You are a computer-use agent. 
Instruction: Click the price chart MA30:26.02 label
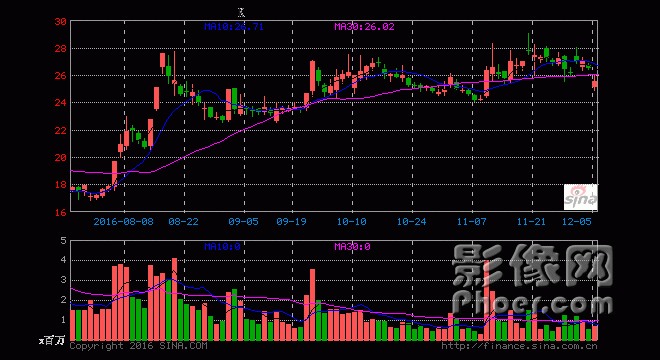[365, 27]
